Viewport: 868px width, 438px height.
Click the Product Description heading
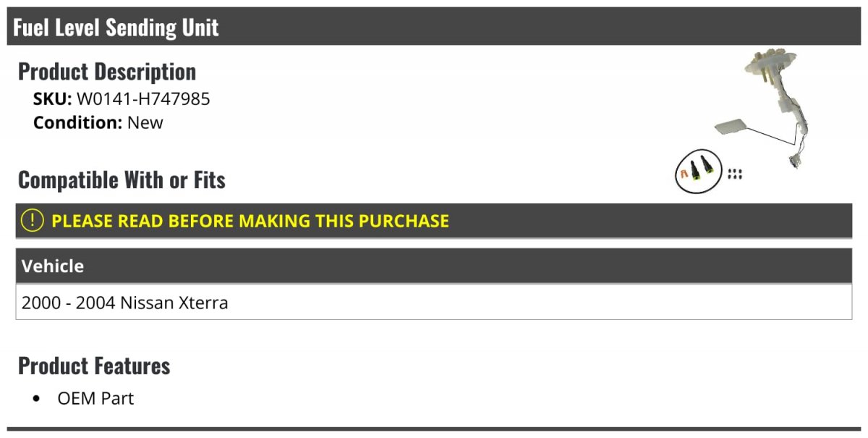pos(107,72)
